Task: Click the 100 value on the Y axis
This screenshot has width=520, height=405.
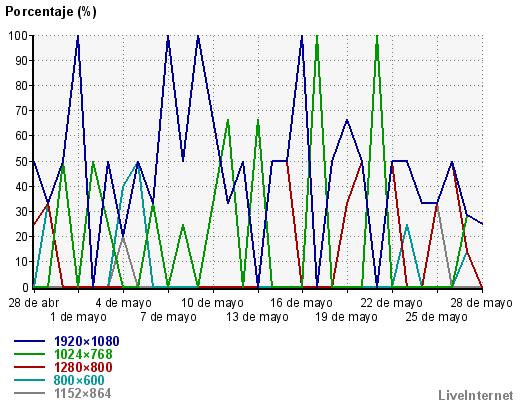Action: (19, 36)
